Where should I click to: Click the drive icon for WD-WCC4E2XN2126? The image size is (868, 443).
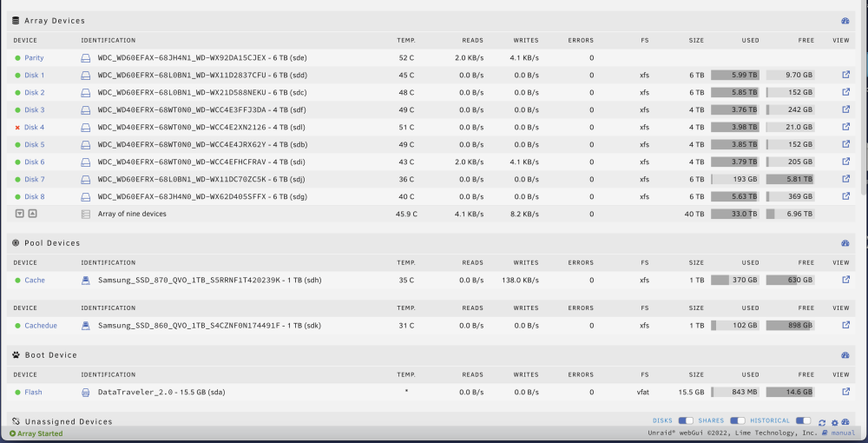pyautogui.click(x=86, y=128)
